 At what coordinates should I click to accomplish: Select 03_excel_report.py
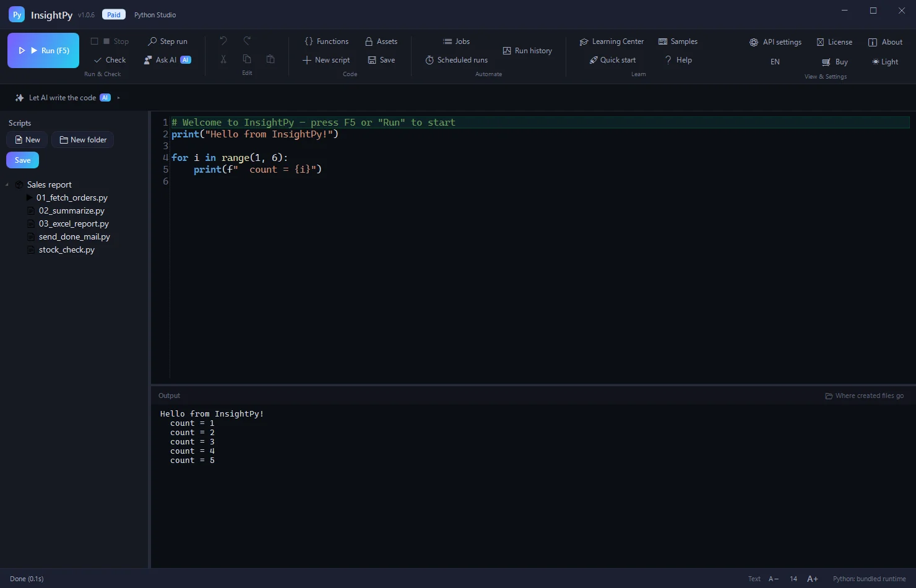tap(74, 223)
